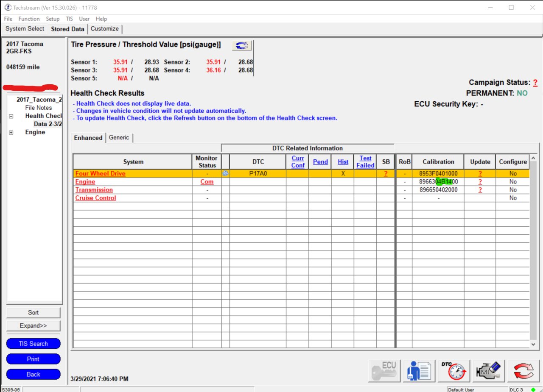This screenshot has height=392, width=543.
Task: Open the customer vehicle information report icon
Action: pos(419,371)
